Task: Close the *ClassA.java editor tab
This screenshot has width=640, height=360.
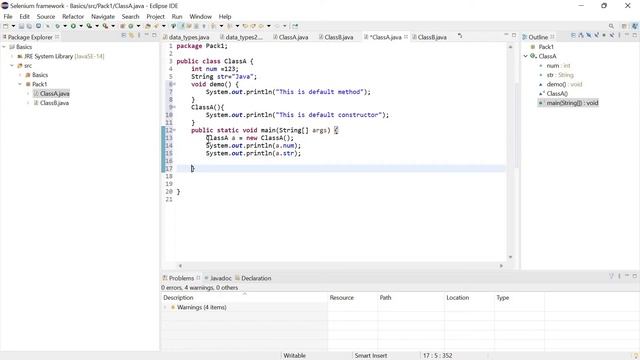Action: (x=406, y=37)
